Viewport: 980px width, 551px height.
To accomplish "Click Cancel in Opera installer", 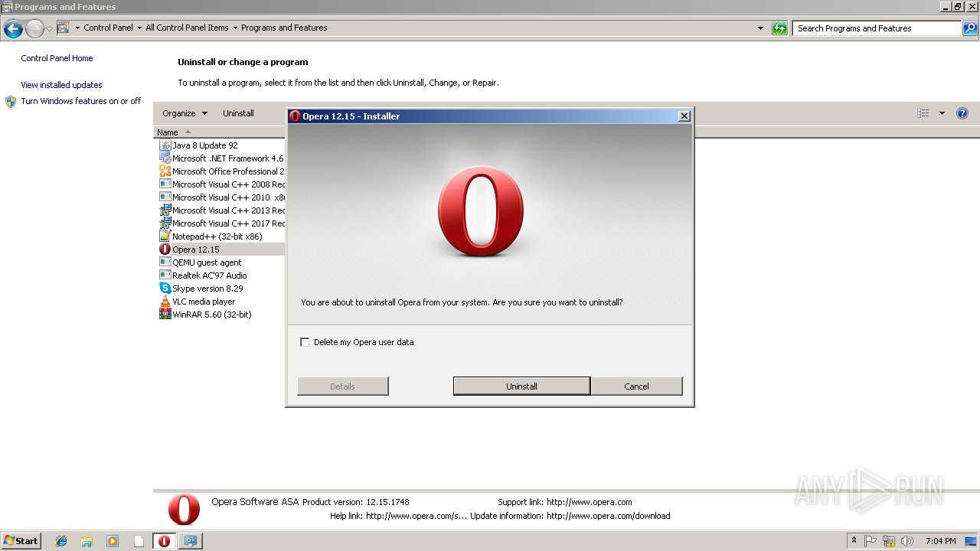I will pyautogui.click(x=636, y=386).
